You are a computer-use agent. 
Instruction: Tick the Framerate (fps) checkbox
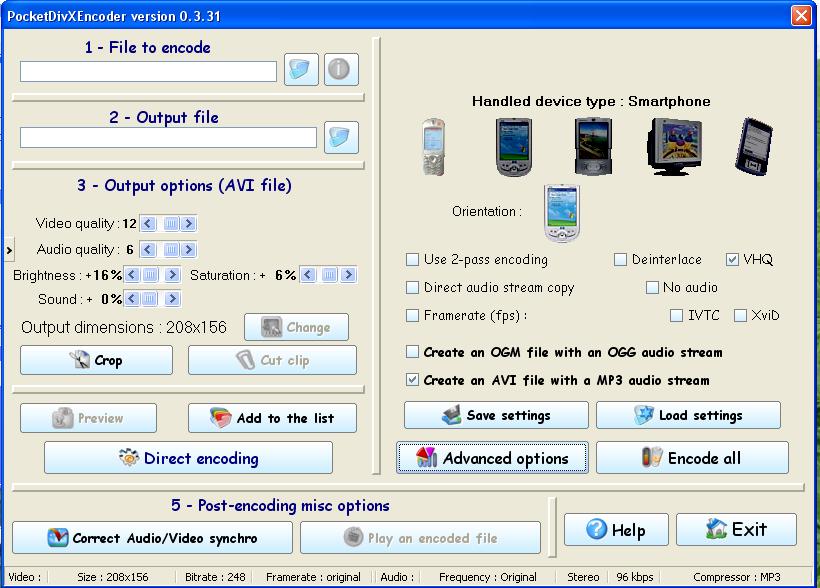tap(413, 315)
